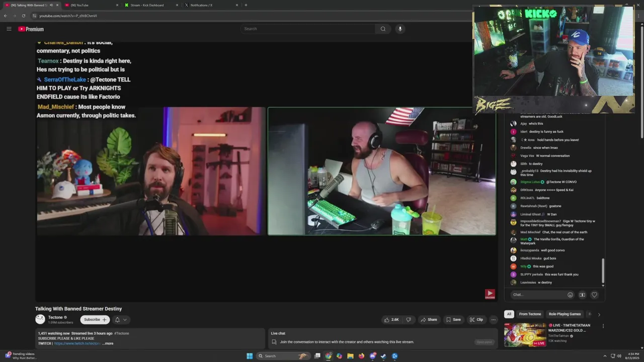
Task: Click the taskbar Search box
Action: [x=283, y=356]
